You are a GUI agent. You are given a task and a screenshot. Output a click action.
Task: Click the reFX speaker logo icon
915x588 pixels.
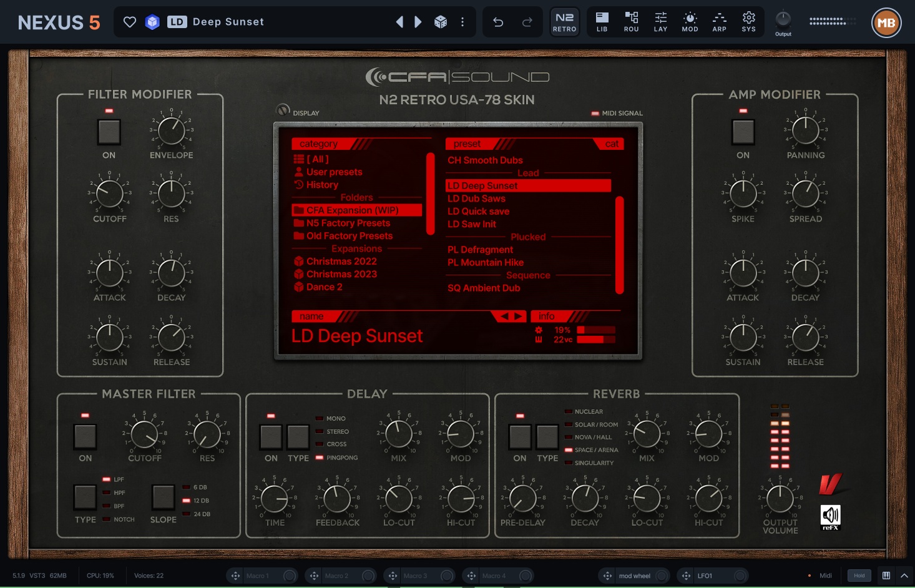coord(830,517)
